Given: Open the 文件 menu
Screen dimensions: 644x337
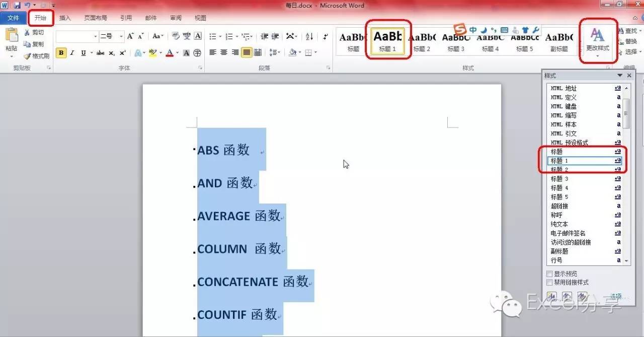Looking at the screenshot, I should point(13,18).
